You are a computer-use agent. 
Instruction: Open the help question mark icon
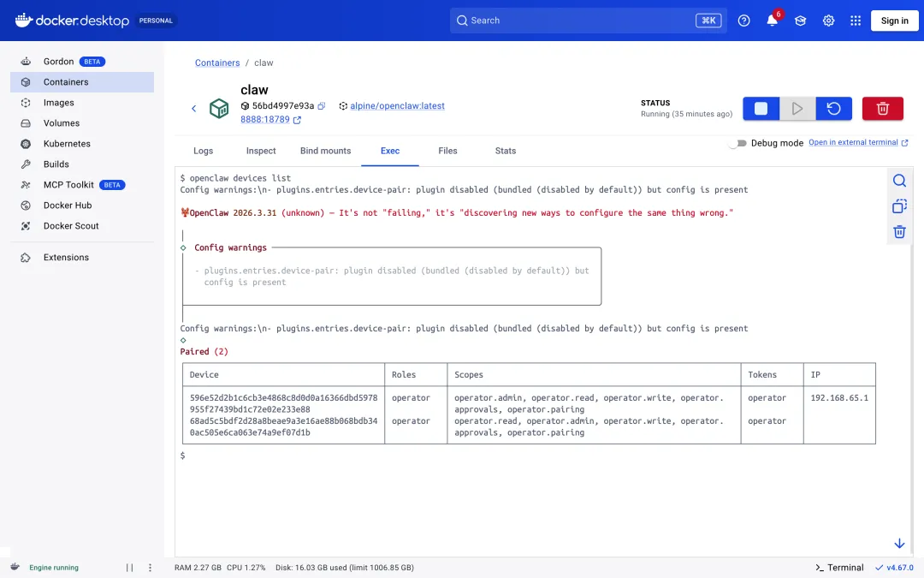tap(743, 21)
